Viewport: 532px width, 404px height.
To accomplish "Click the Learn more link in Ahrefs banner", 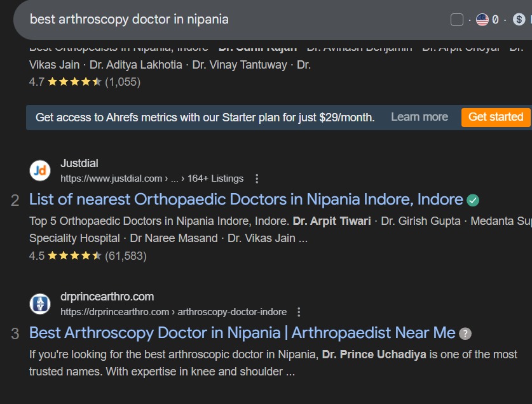I will click(x=419, y=117).
